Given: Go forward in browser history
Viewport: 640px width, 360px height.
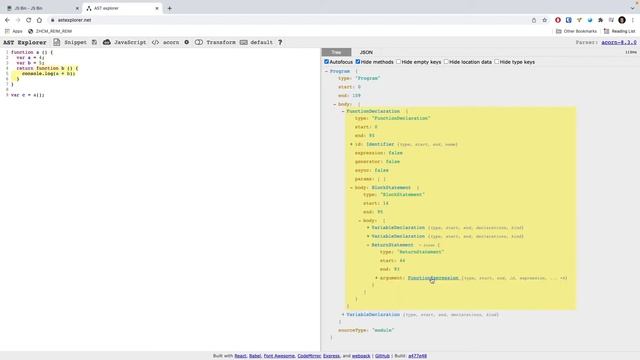Looking at the screenshot, I should [18, 20].
